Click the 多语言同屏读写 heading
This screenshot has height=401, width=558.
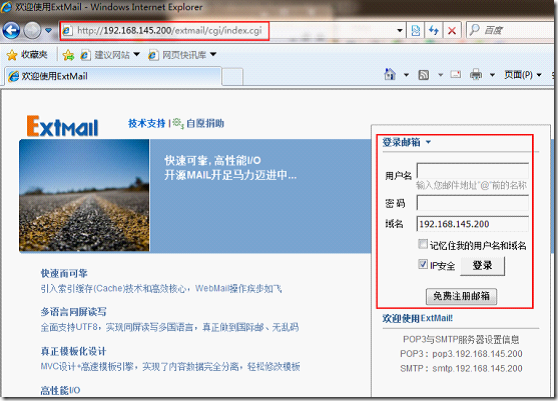tap(73, 312)
